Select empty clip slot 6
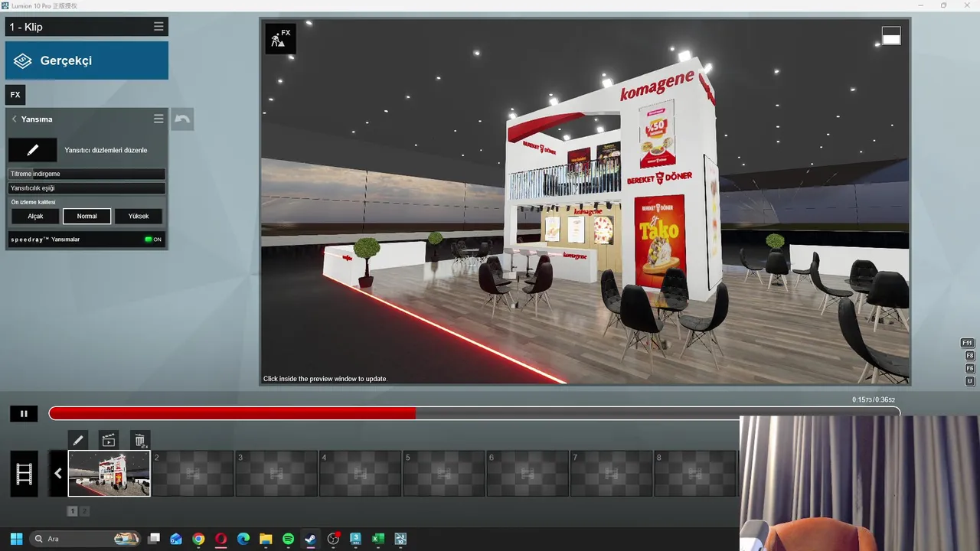Viewport: 980px width, 551px height. [528, 474]
